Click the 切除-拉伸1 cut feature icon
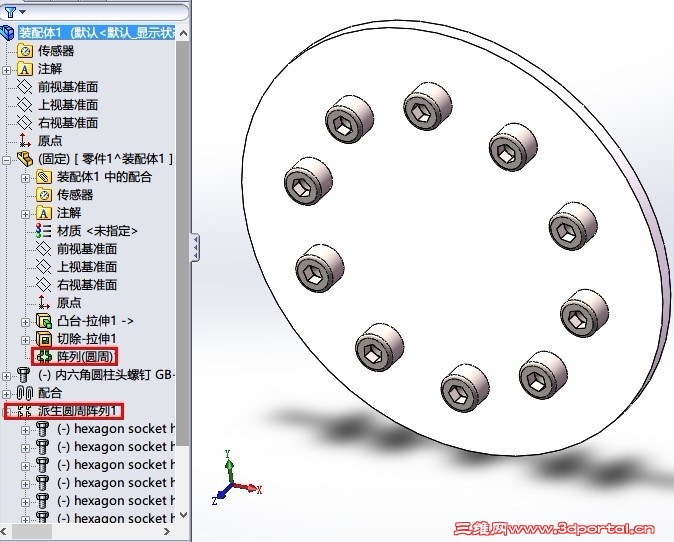The height and width of the screenshot is (542, 674). 44,339
